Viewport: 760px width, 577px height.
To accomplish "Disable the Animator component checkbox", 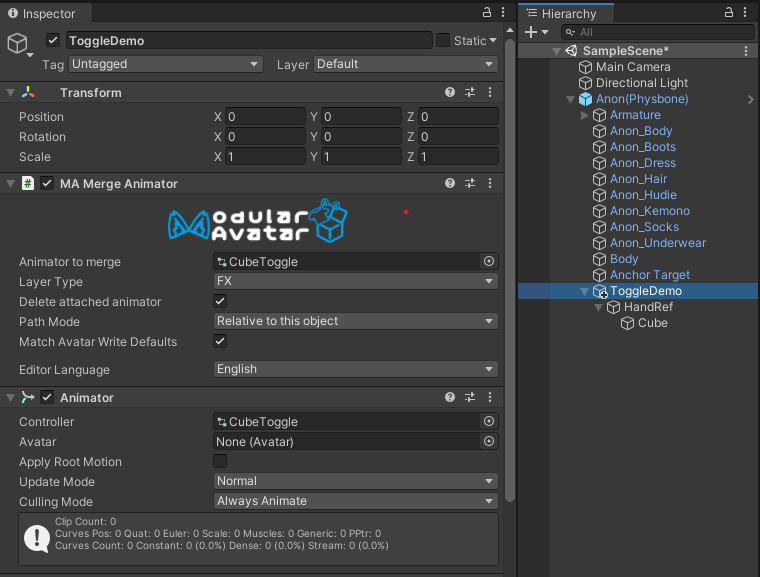I will [x=47, y=397].
